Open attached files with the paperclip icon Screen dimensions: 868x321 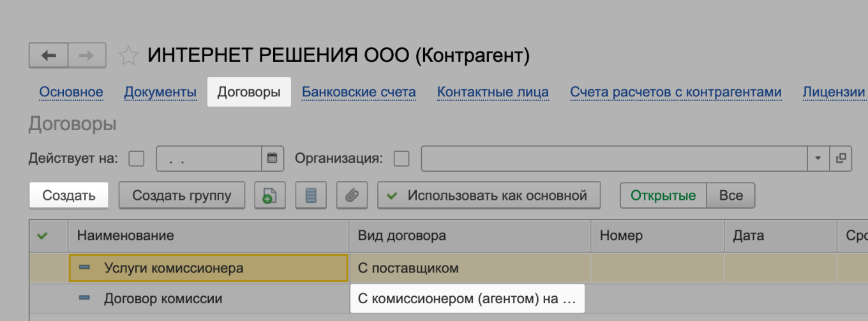point(352,195)
